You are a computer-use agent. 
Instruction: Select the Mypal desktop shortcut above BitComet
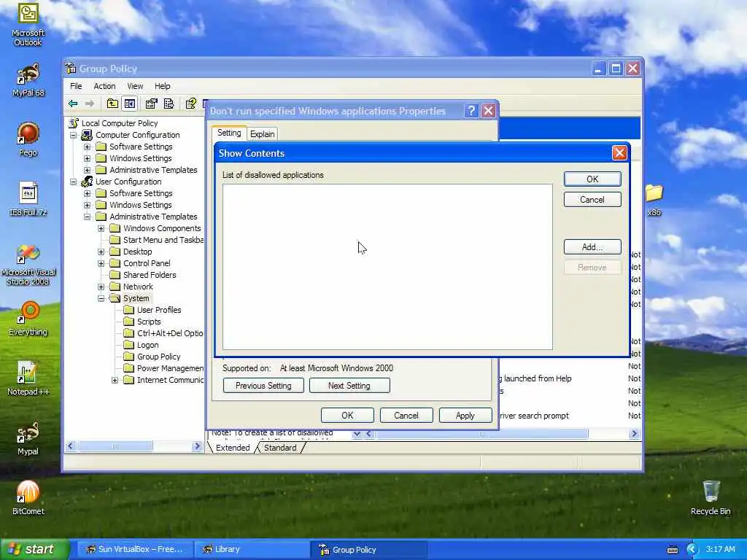[x=28, y=438]
